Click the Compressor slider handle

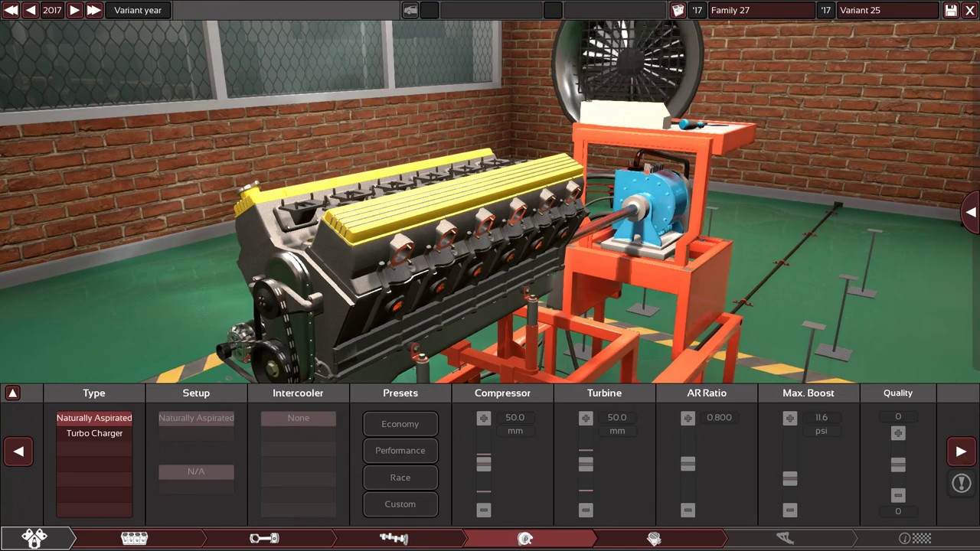(483, 464)
